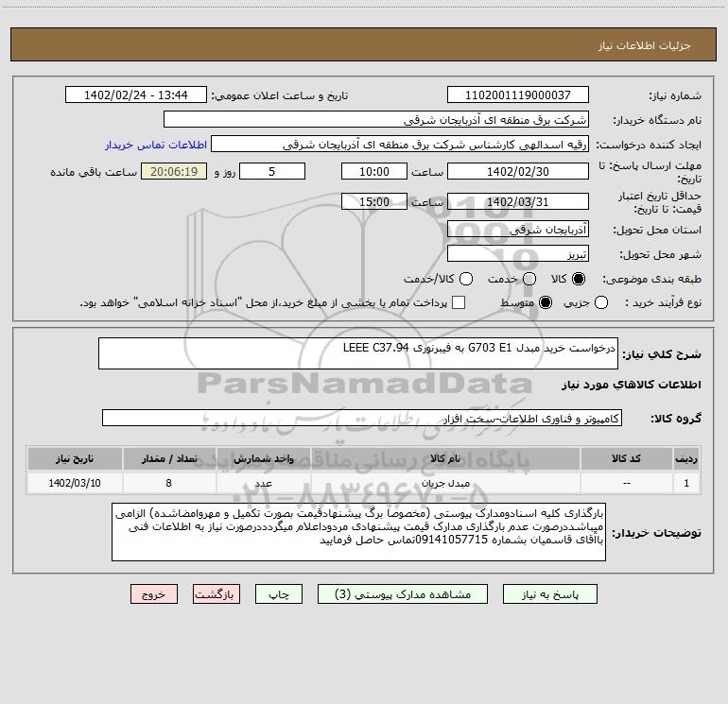Screen dimensions: 728x704
Task: Click the کد کالا column header
Action: pyautogui.click(x=626, y=459)
